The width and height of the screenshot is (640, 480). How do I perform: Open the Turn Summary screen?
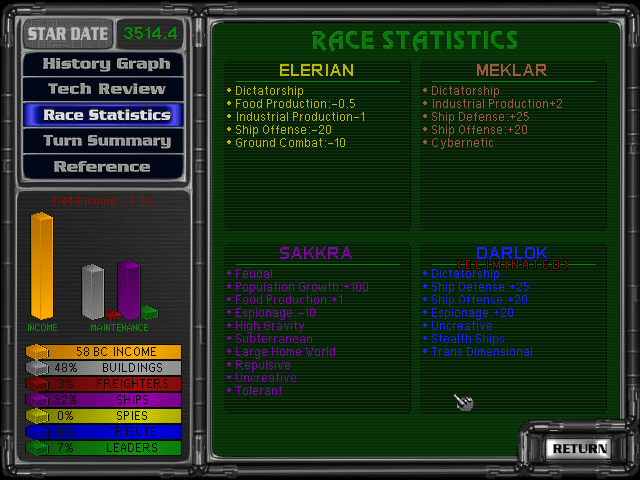[103, 141]
